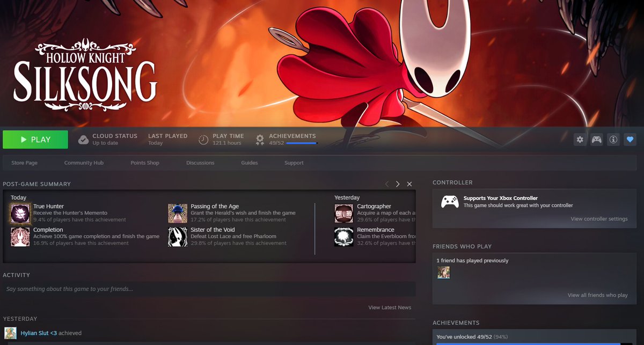The height and width of the screenshot is (345, 644).
Task: Click the 17.2% of players statistic
Action: (x=238, y=219)
